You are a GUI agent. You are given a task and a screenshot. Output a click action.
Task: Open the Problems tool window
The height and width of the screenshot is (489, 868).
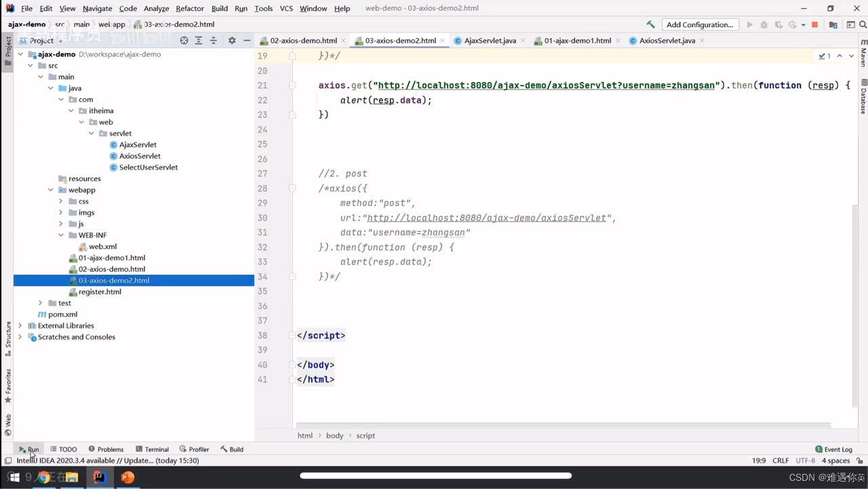point(106,449)
